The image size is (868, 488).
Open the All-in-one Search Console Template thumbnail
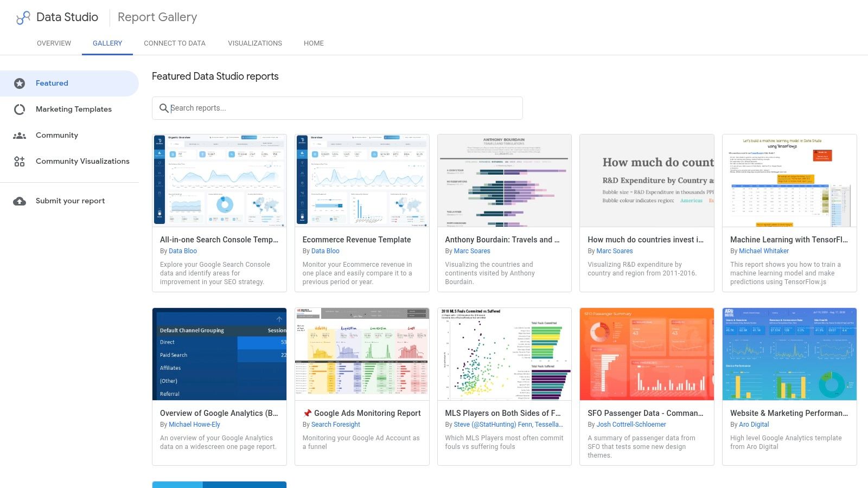(219, 181)
